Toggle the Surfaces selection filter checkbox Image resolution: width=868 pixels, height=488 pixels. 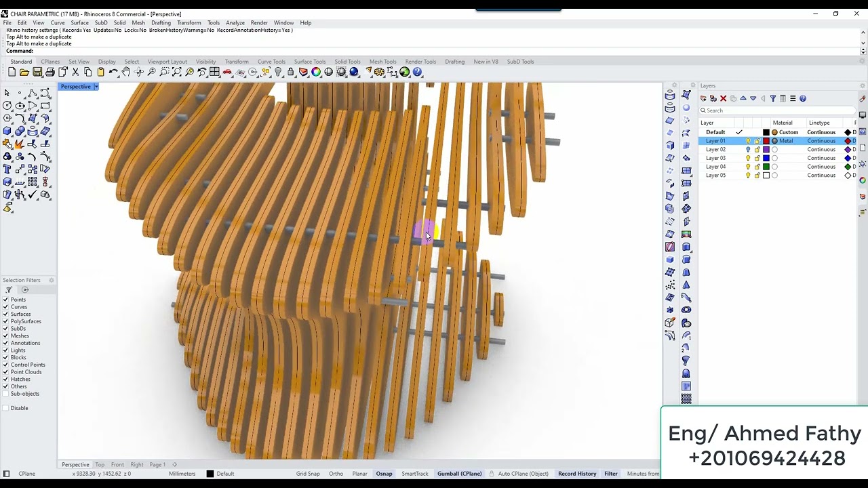click(5, 314)
